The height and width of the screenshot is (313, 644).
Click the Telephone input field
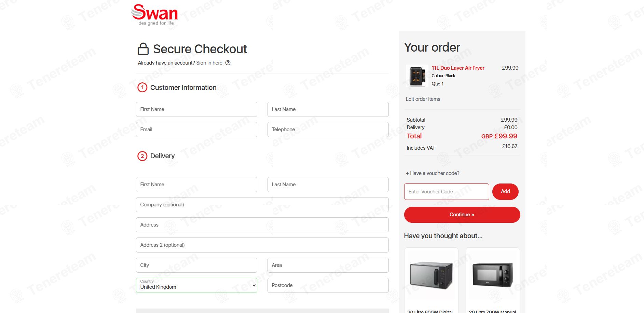tap(328, 130)
